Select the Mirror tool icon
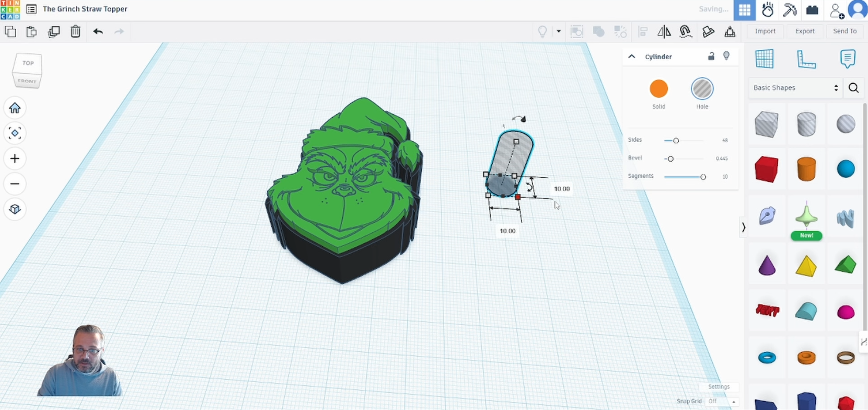The height and width of the screenshot is (410, 868). [x=664, y=31]
